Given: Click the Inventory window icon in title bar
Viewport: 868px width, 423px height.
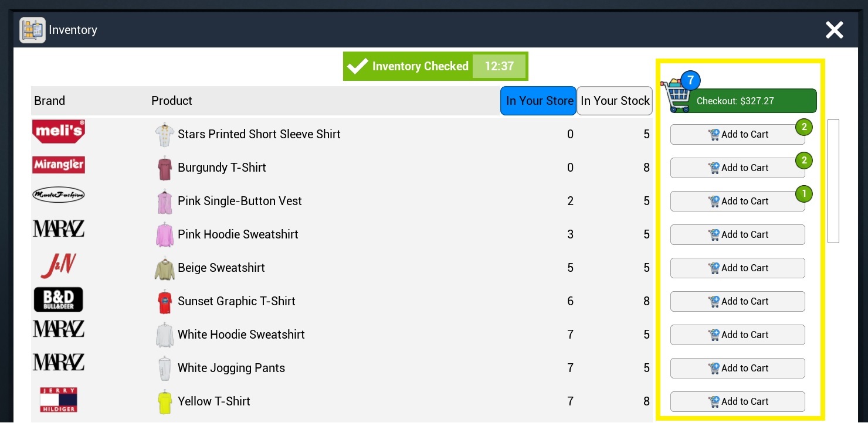Looking at the screenshot, I should [x=32, y=30].
